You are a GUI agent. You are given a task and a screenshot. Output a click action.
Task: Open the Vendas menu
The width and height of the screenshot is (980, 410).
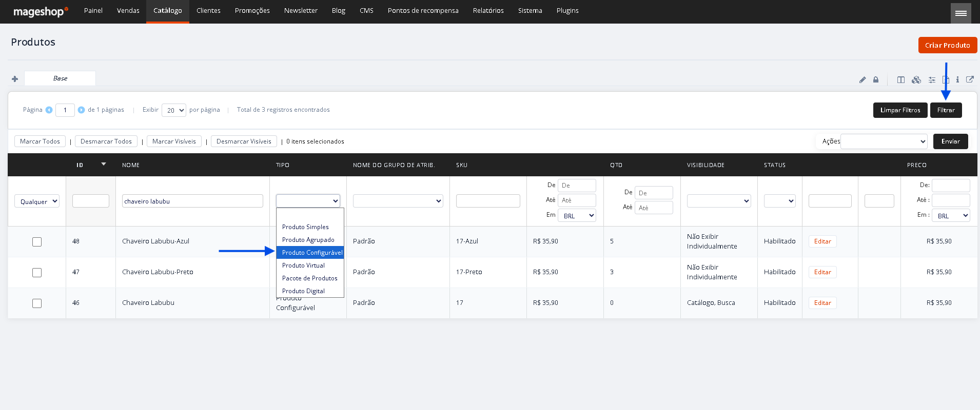tap(128, 11)
